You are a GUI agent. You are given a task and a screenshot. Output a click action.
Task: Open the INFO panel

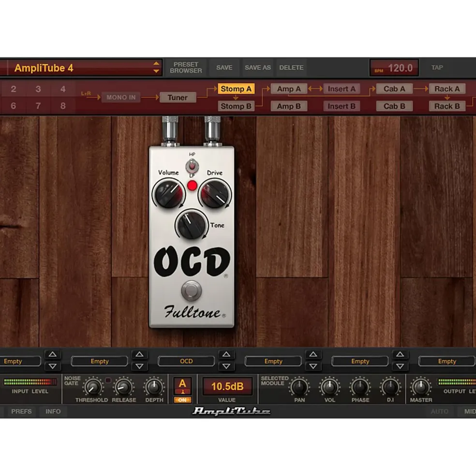pos(53,411)
